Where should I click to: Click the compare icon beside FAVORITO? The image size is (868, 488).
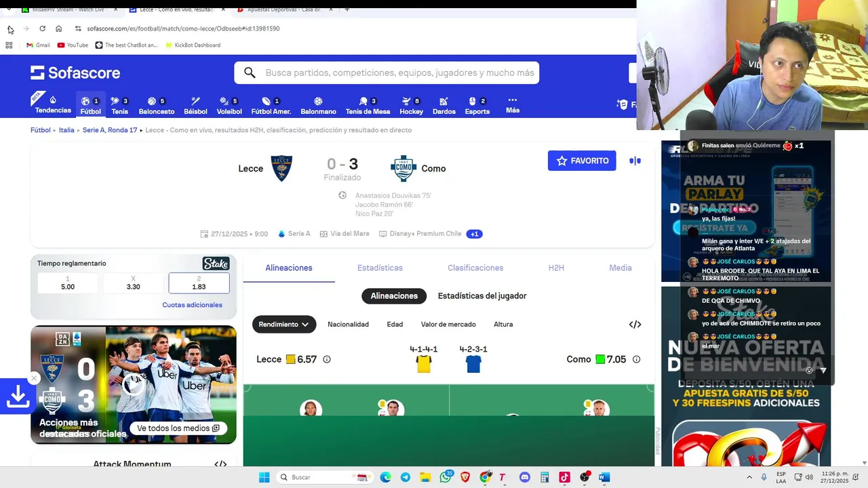[635, 161]
